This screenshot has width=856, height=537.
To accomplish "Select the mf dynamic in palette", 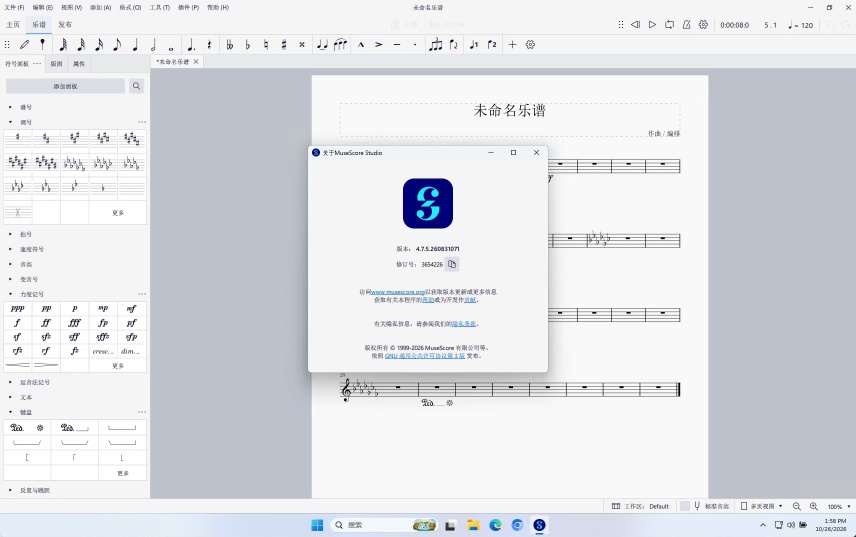I will coord(132,308).
